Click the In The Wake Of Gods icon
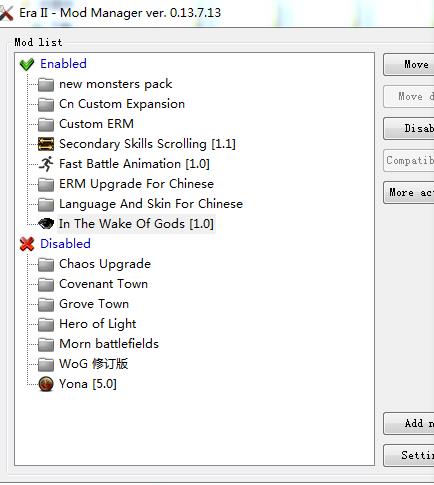Screen dimensions: 434x485 pos(46,224)
